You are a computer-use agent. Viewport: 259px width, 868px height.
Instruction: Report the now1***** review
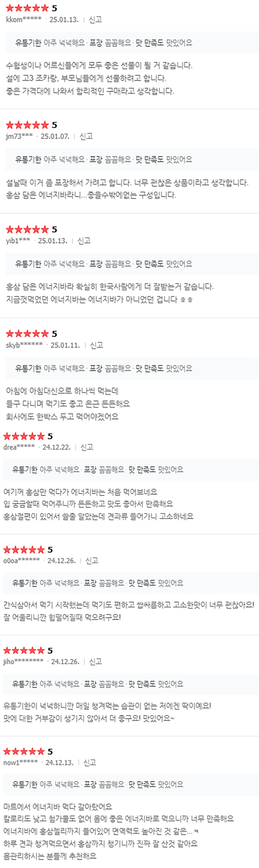89,763
